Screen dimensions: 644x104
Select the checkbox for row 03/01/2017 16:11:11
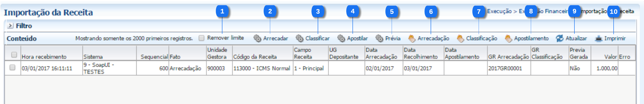pos(12,67)
